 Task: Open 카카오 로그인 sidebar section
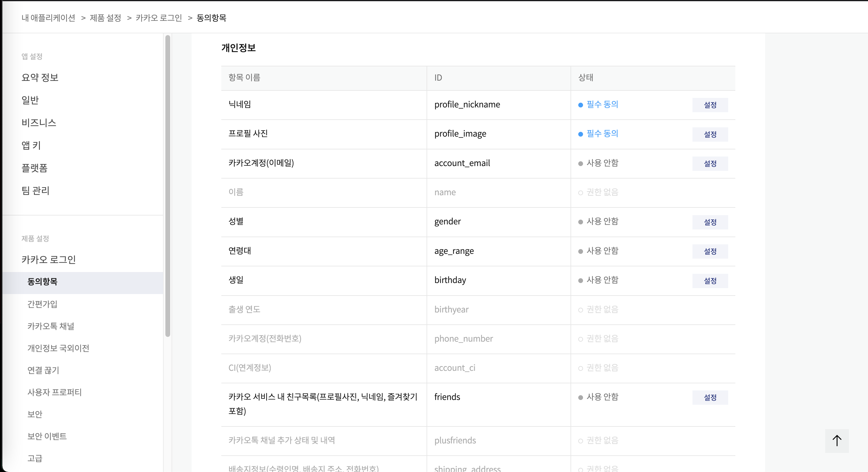point(48,260)
